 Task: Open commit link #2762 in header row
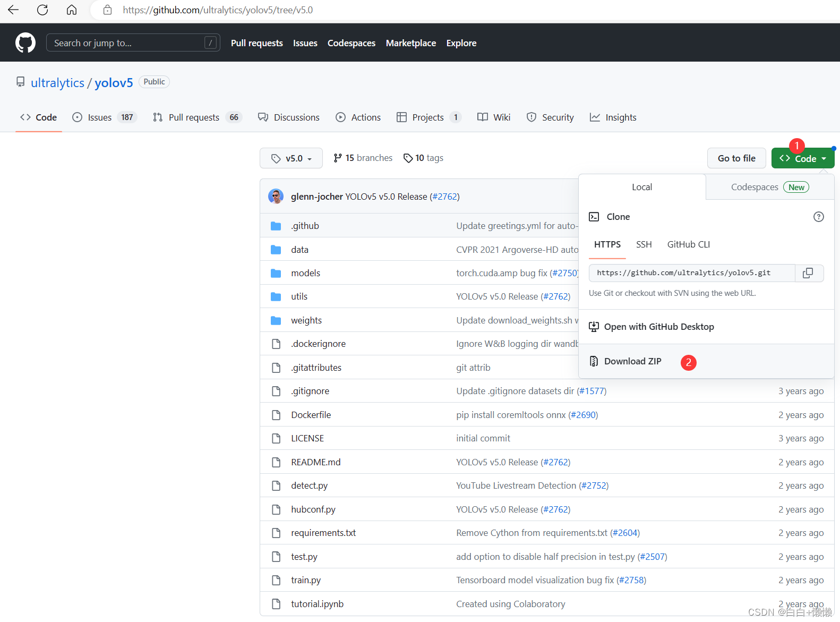444,197
